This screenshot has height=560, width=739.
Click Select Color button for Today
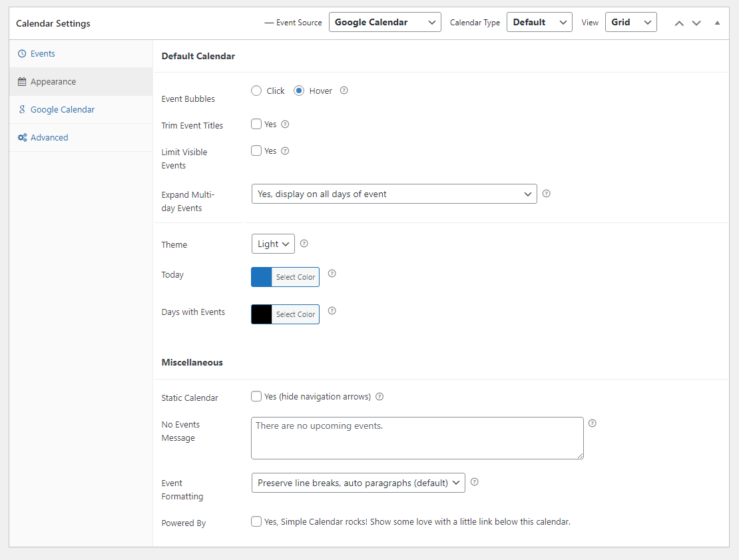[x=296, y=277]
